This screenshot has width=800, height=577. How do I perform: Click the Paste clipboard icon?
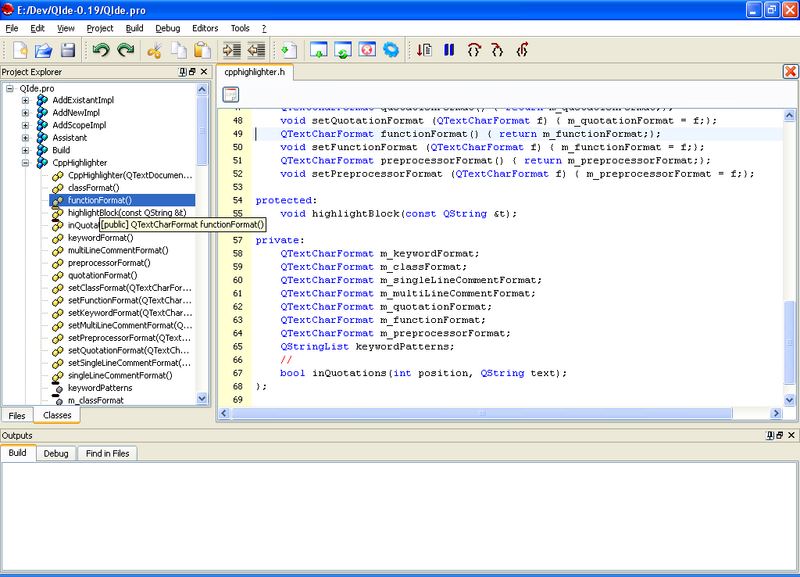click(203, 50)
